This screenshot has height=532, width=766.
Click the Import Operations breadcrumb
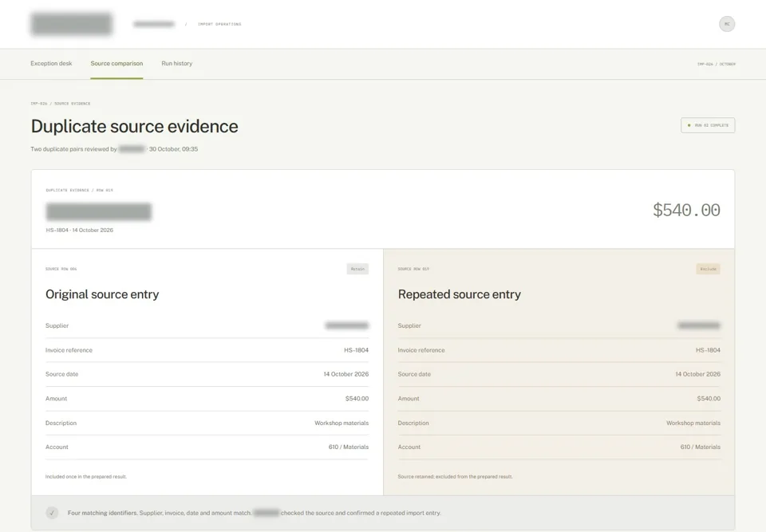[219, 24]
